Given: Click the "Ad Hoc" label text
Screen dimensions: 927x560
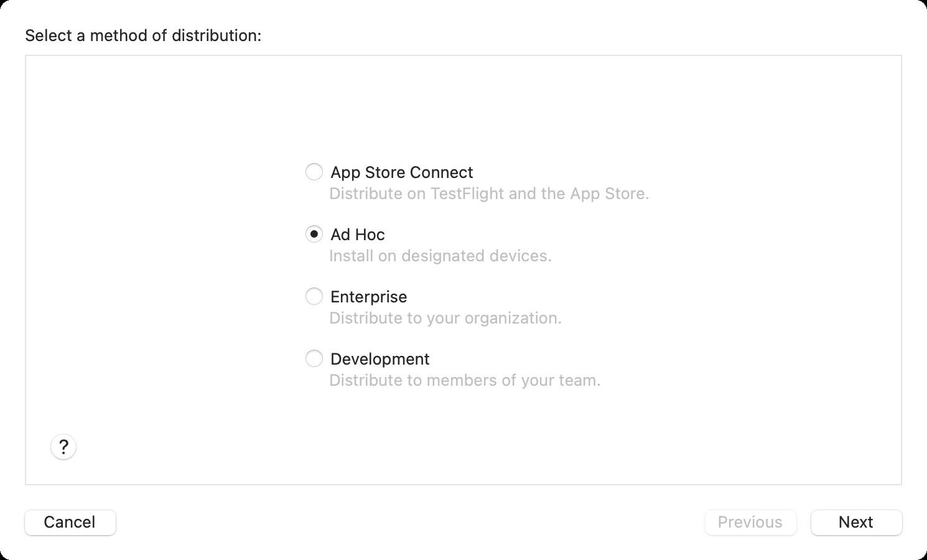Looking at the screenshot, I should coord(358,235).
